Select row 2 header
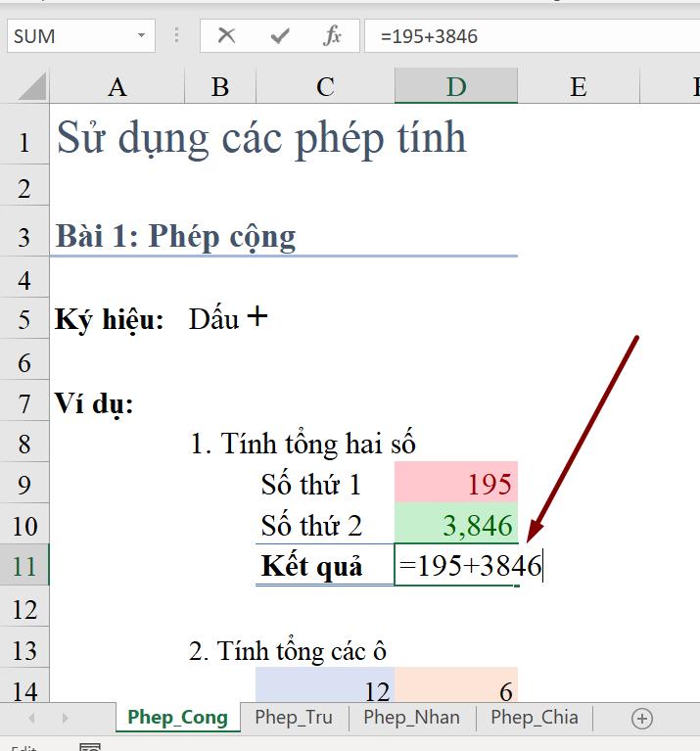The height and width of the screenshot is (751, 700). click(x=24, y=186)
